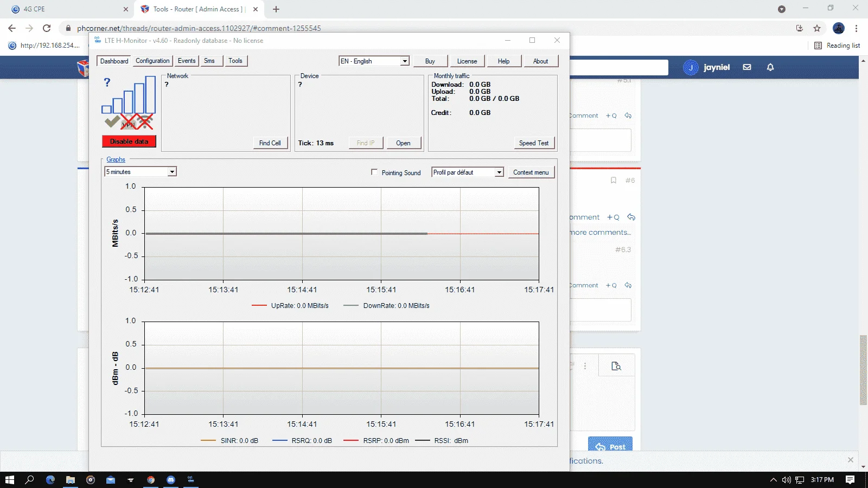Open the Windows Start menu
The width and height of the screenshot is (868, 488).
pyautogui.click(x=9, y=480)
